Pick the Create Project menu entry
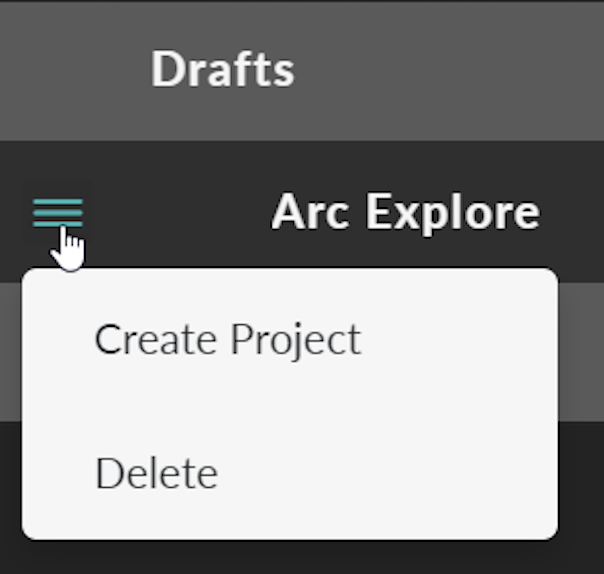 click(228, 339)
